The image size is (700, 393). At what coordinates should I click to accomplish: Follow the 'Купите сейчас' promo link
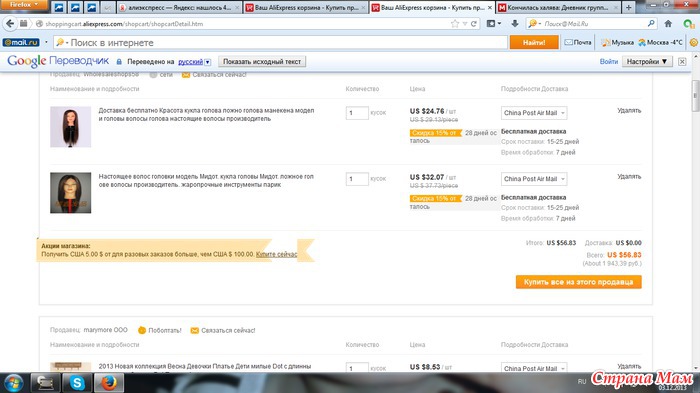[x=276, y=254]
